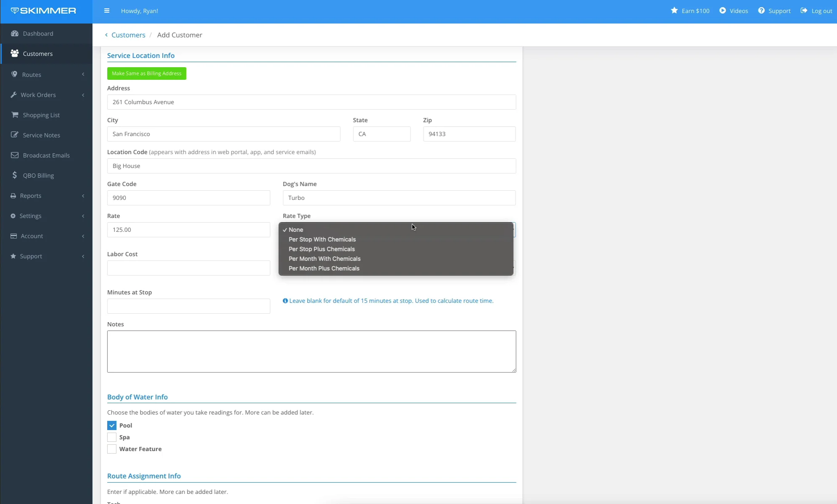
Task: Click into the Minutes at Stop field
Action: click(x=188, y=306)
